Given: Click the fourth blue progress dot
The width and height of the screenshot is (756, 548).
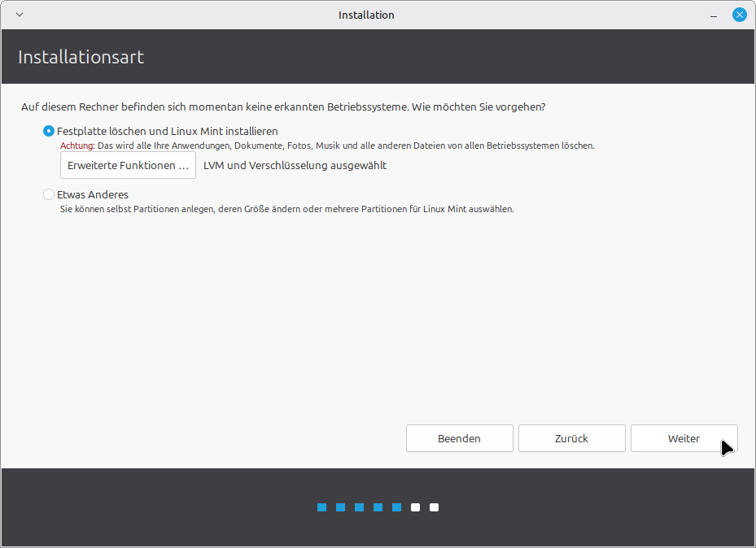Looking at the screenshot, I should (x=378, y=507).
